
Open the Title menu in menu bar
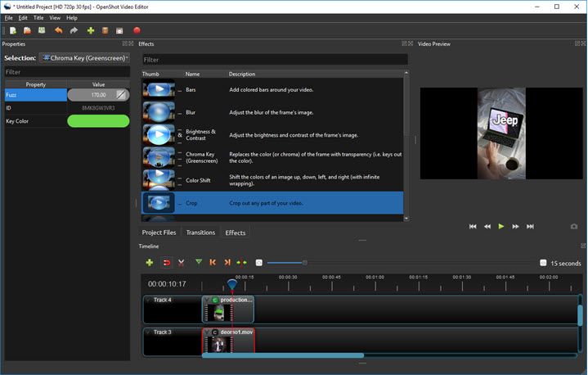[x=38, y=17]
